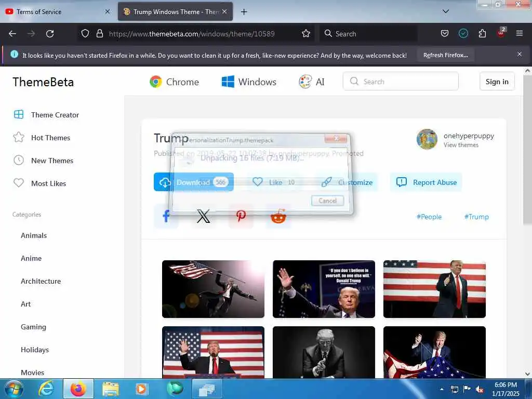Click the browser Search box

(x=368, y=34)
